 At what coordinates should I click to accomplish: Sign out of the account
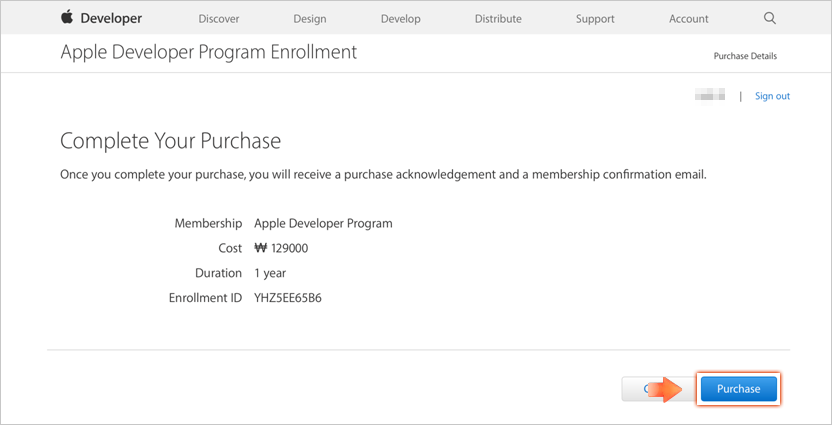773,96
